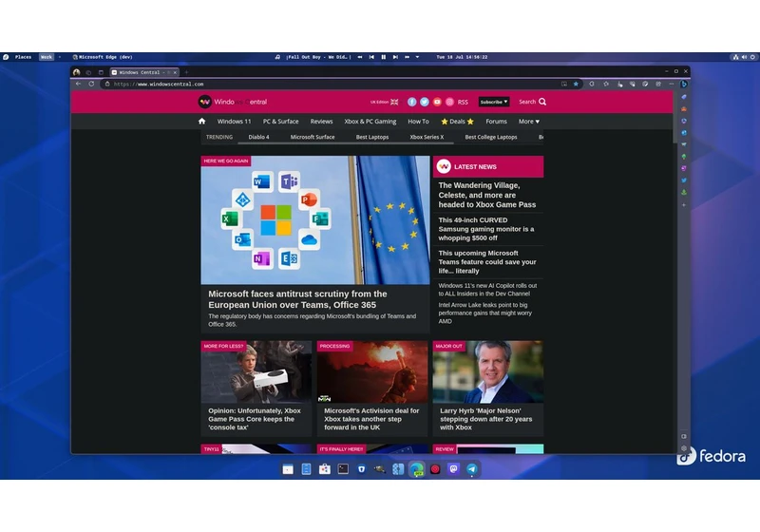Open 49-inch CURVED Samsung monitor news
Screen dimensions: 760x532
(x=486, y=229)
